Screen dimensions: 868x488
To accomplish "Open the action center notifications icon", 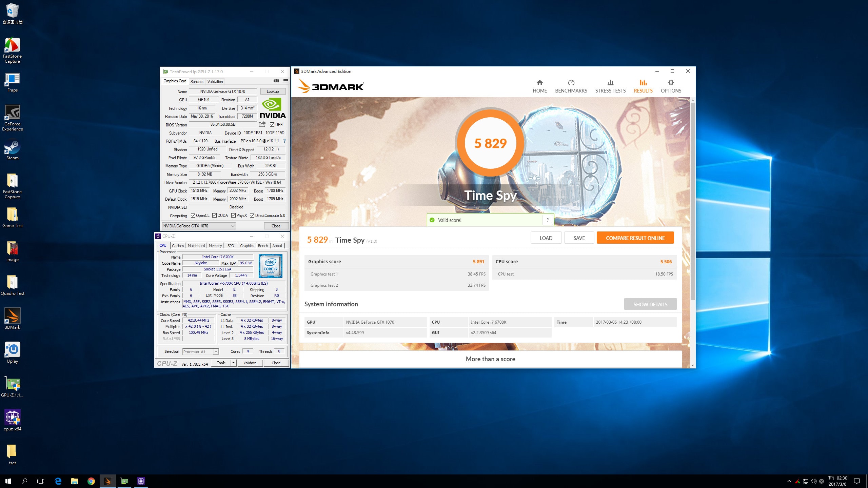I will pos(857,481).
